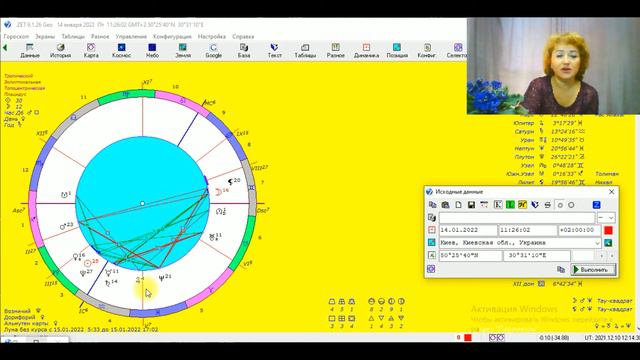Image resolution: width=640 pixels, height=360 pixels.
Task: Click the date field 14.01.2022
Action: (x=468, y=230)
